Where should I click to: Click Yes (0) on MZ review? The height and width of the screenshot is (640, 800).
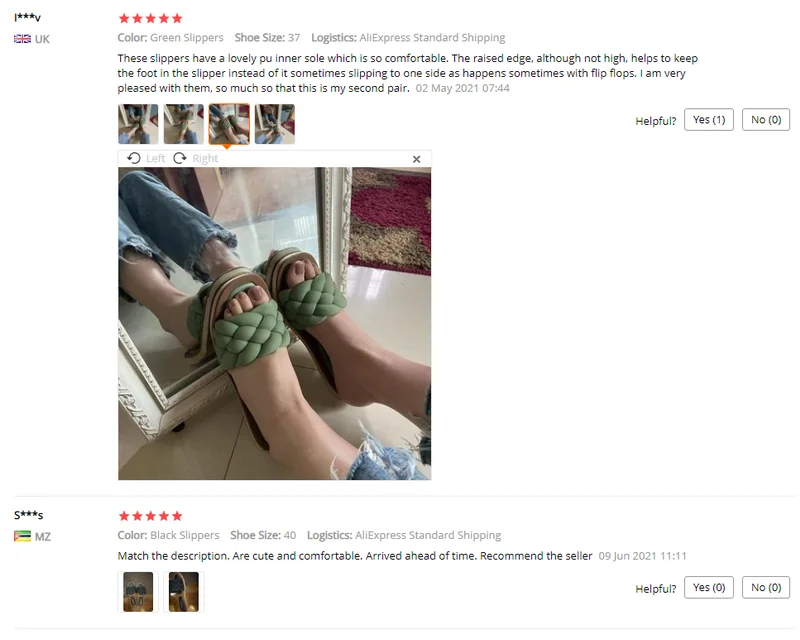709,587
